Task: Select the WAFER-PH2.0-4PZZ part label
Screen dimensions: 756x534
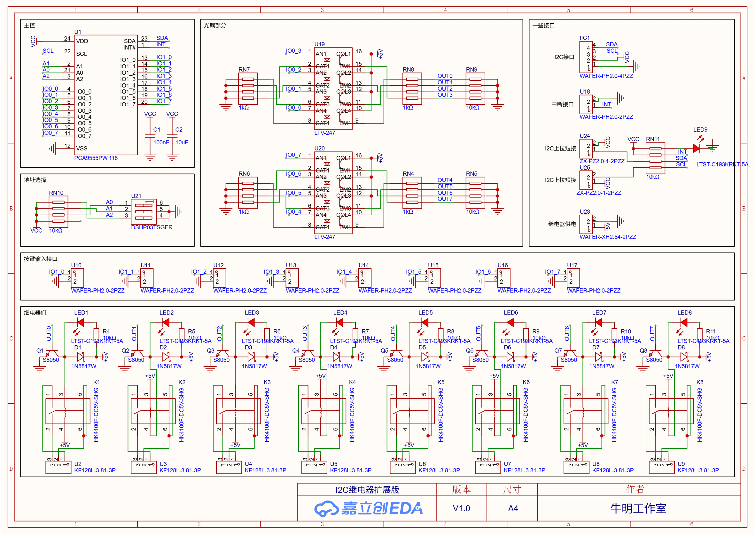Action: pos(606,76)
